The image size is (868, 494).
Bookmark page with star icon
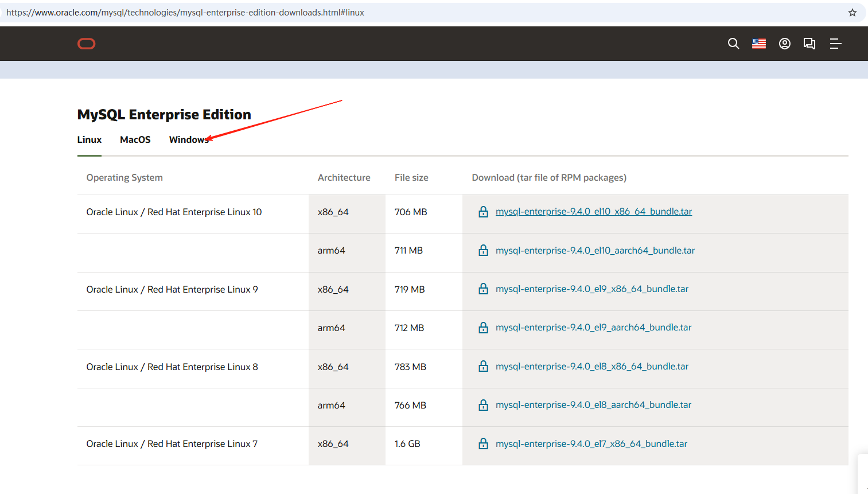pos(853,13)
